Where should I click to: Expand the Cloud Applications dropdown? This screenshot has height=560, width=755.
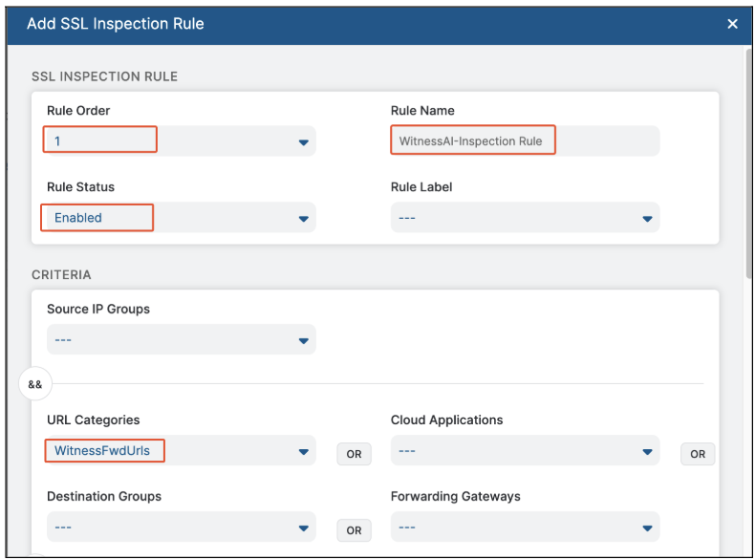pos(525,451)
